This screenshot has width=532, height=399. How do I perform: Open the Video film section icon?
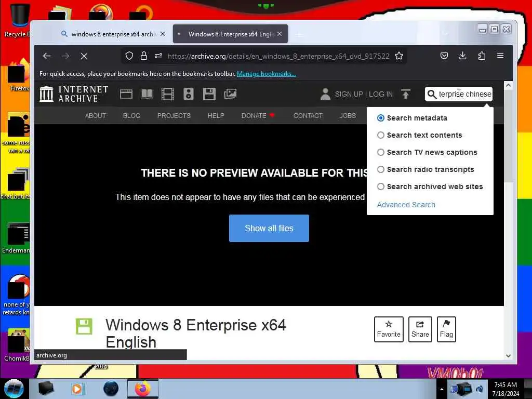coord(168,94)
